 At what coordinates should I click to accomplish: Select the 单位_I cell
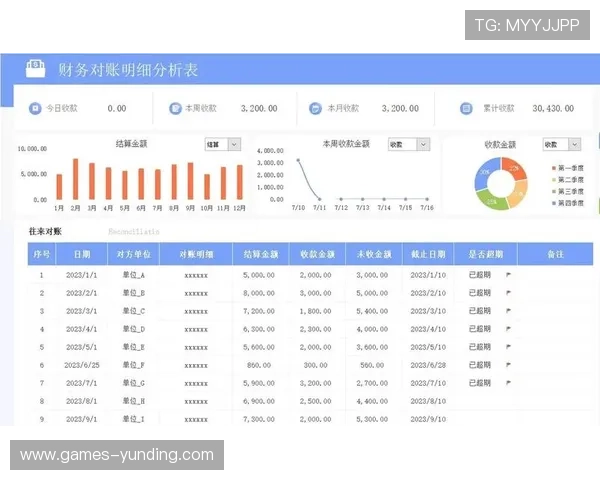[134, 419]
